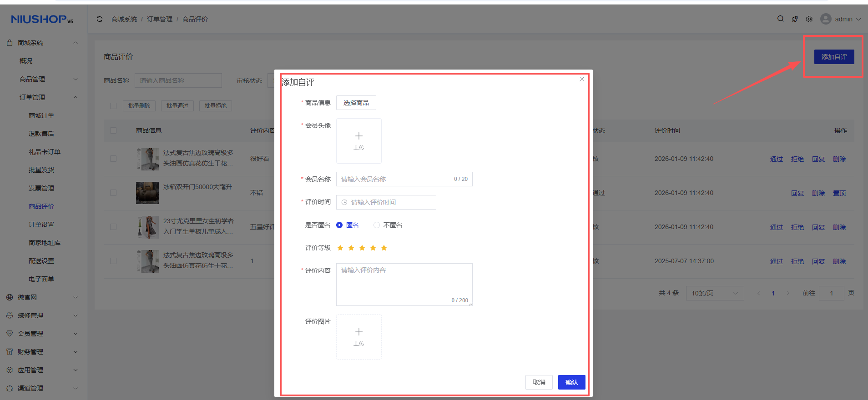Open settings gear icon in header
This screenshot has width=868, height=400.
(809, 19)
